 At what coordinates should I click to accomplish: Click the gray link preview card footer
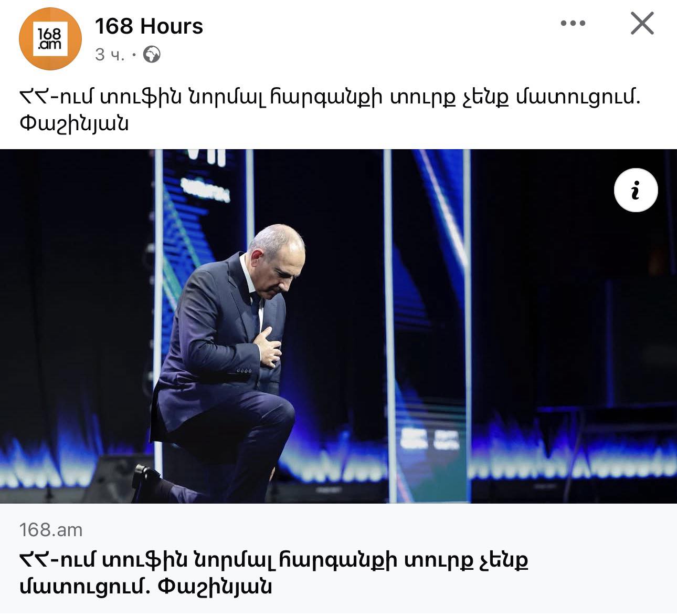tap(338, 559)
